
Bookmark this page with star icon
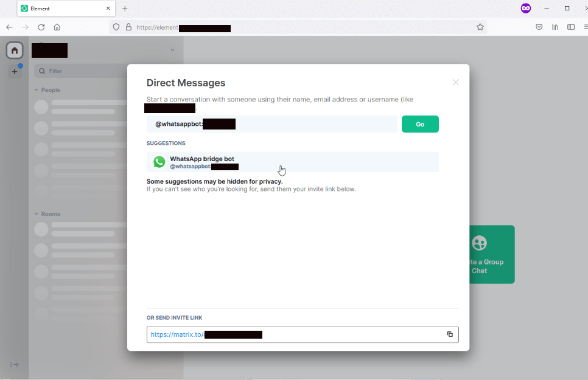point(480,27)
